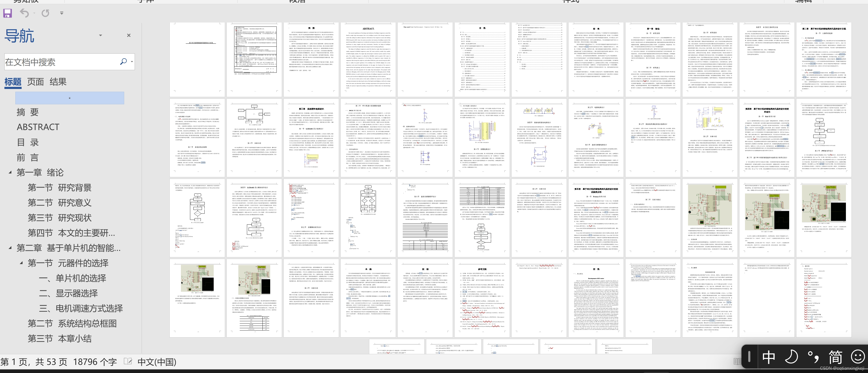
Task: Collapse 第一节 元器件的选择 heading
Action: click(x=21, y=263)
